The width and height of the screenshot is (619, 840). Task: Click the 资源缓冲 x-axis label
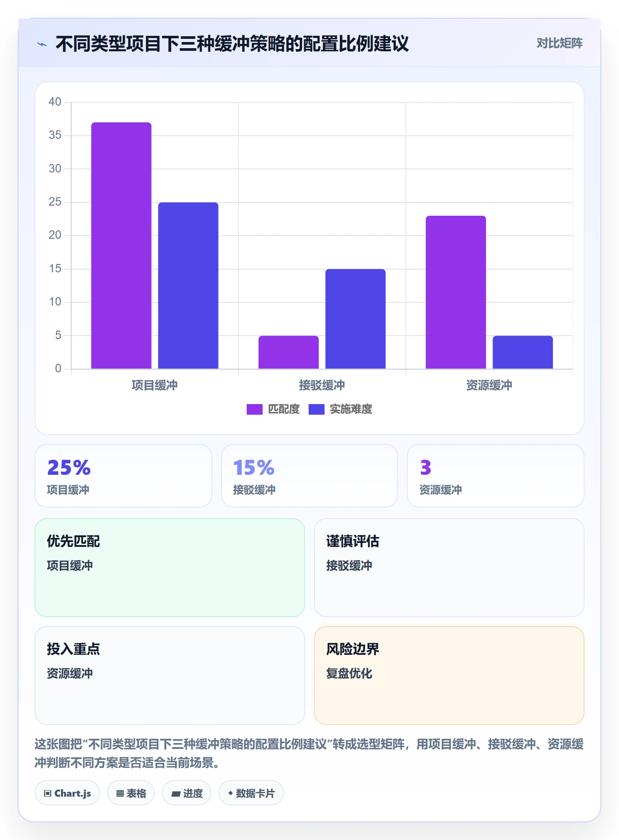(489, 386)
